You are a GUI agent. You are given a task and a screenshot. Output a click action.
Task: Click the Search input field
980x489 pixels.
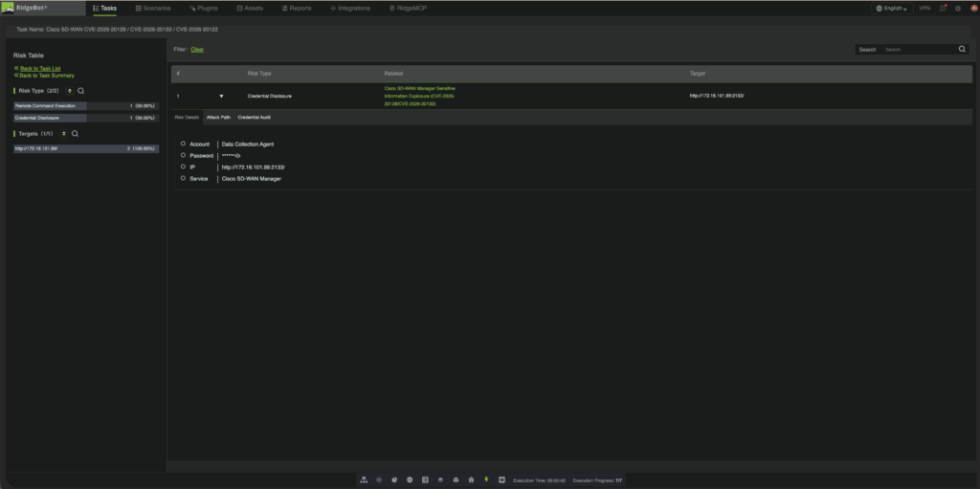click(x=917, y=49)
